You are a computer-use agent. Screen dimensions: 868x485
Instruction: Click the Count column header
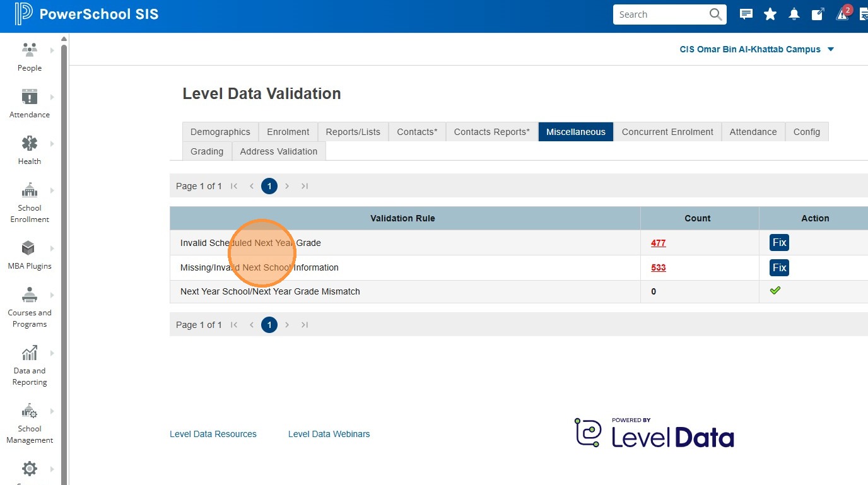700,218
